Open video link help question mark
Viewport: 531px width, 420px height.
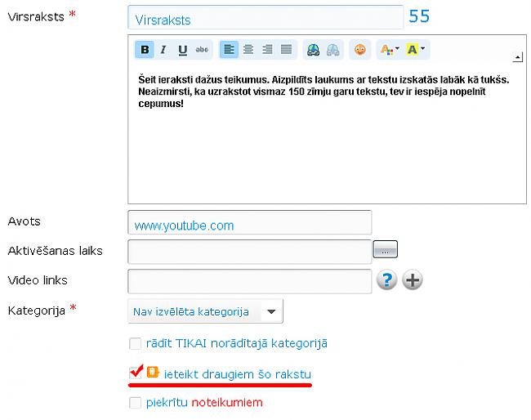pos(386,279)
